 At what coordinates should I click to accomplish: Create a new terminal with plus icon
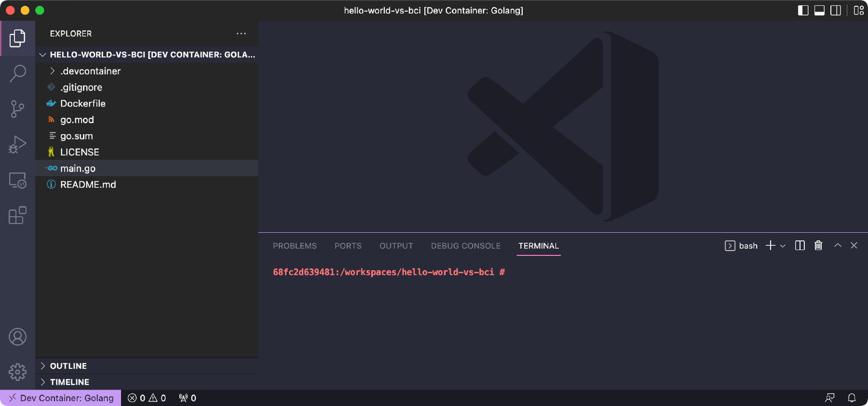(x=771, y=245)
